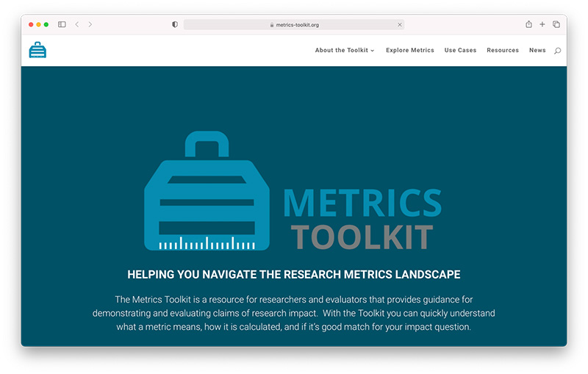Click the forward navigation arrow
This screenshot has width=588, height=374.
point(90,24)
